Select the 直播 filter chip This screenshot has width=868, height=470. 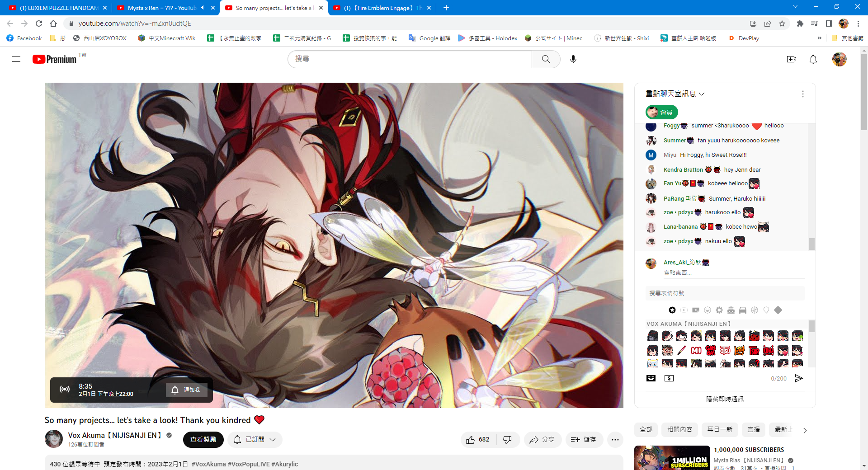[754, 430]
